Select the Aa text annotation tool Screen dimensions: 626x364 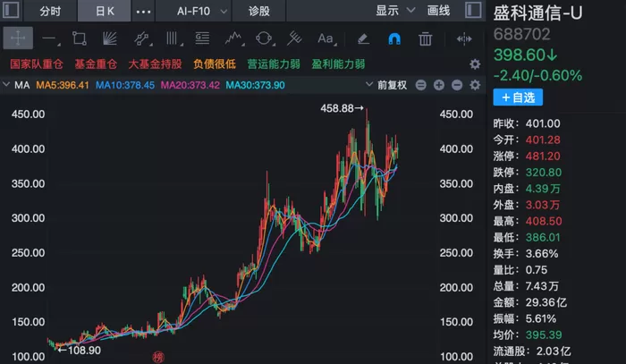[327, 38]
